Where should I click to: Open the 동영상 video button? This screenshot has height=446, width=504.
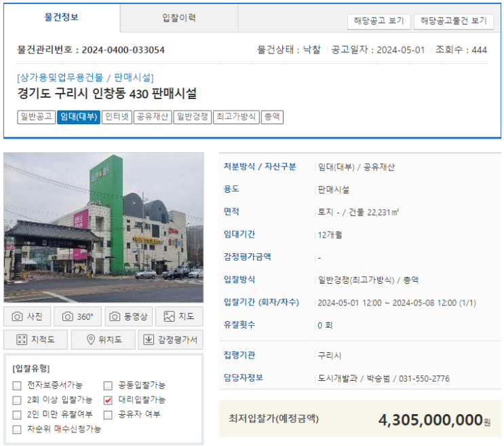129,316
